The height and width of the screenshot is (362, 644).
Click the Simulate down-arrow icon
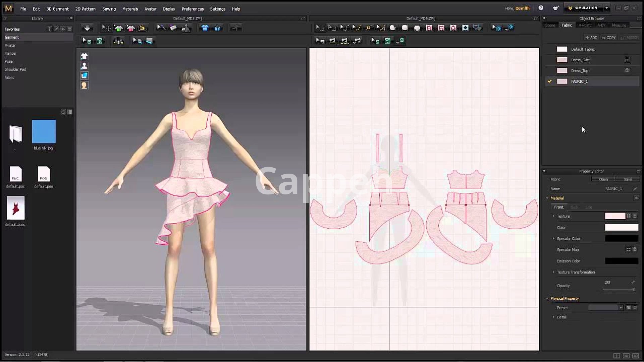click(87, 28)
